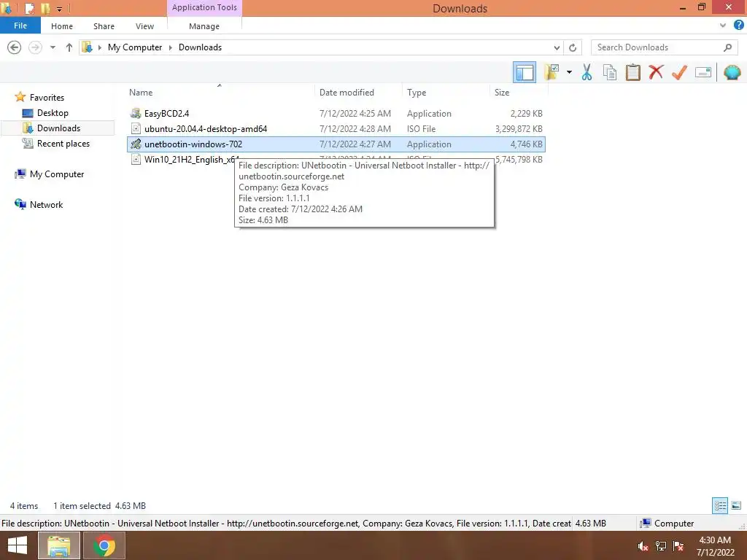747x560 pixels.
Task: Click the Downloads window system icon
Action: point(7,8)
